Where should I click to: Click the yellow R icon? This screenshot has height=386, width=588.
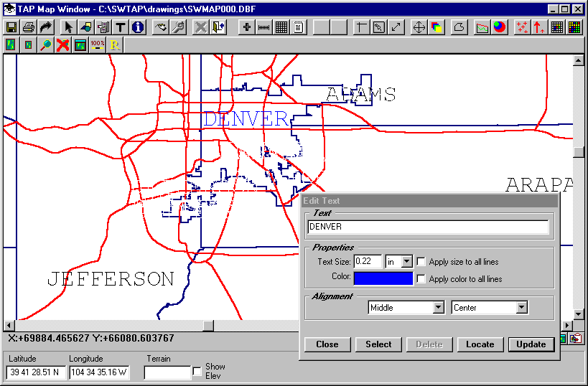pos(115,45)
